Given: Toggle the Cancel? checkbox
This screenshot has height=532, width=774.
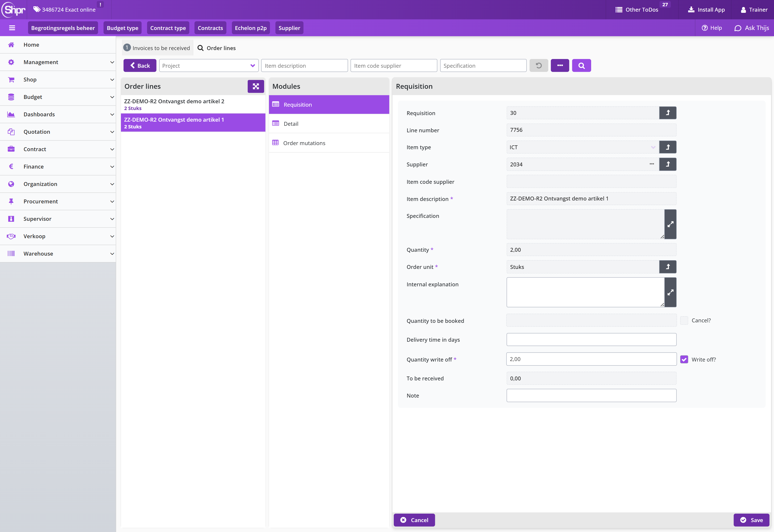Looking at the screenshot, I should click(x=684, y=321).
